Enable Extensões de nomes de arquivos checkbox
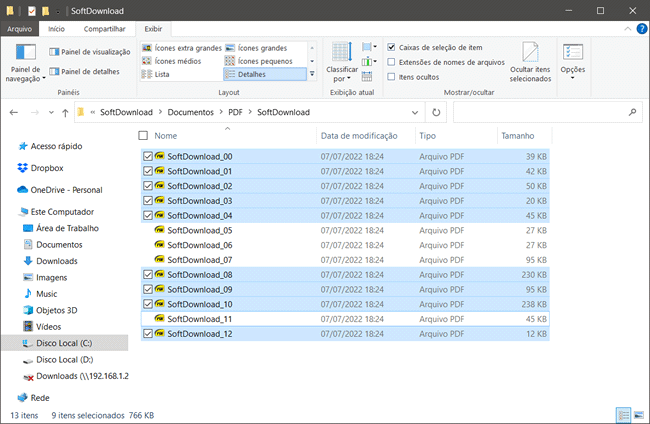Image resolution: width=650 pixels, height=424 pixels. [x=392, y=62]
